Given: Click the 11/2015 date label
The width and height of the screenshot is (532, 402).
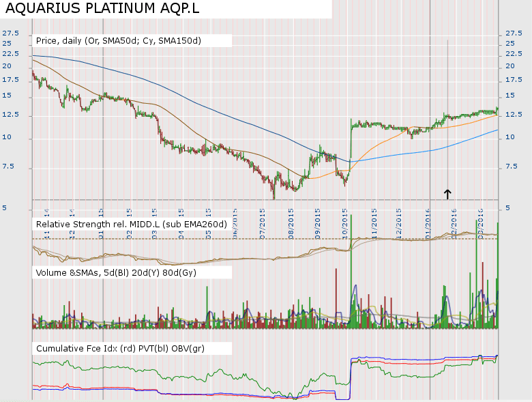Looking at the screenshot, I should point(373,220).
